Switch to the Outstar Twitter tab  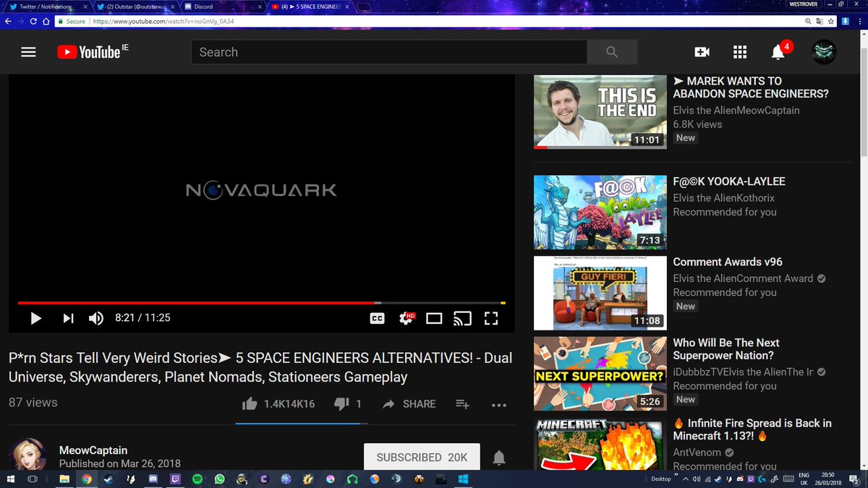[x=136, y=7]
